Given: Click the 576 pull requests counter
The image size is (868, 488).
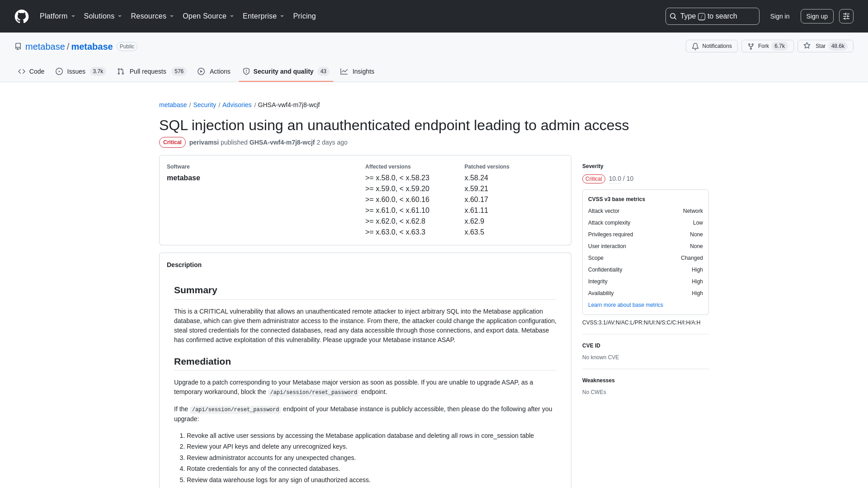Looking at the screenshot, I should 179,71.
